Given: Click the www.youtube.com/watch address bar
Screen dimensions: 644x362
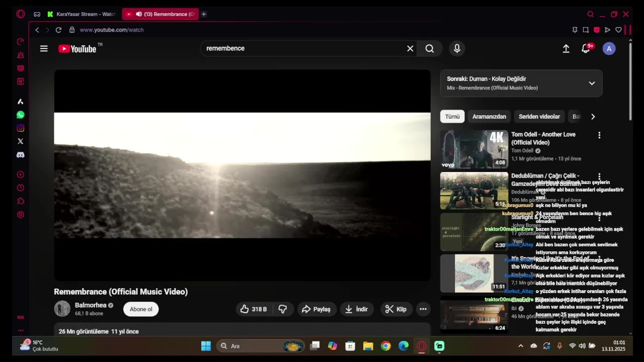Looking at the screenshot, I should (112, 30).
